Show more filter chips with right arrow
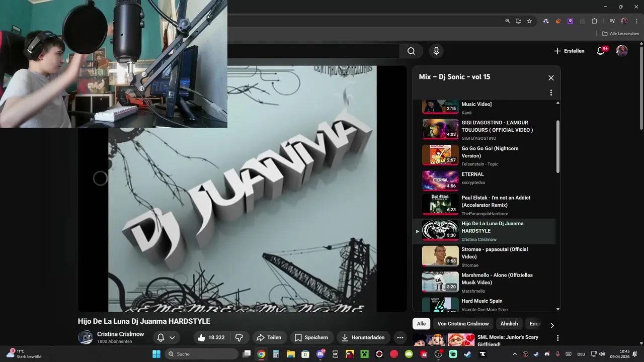 [x=552, y=325]
